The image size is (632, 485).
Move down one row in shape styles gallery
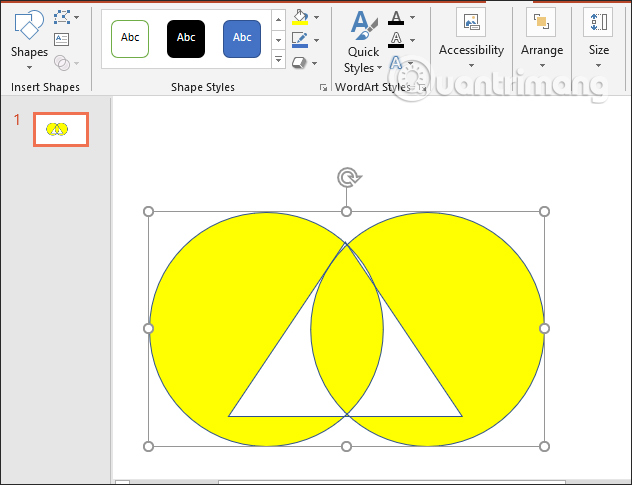(x=278, y=40)
